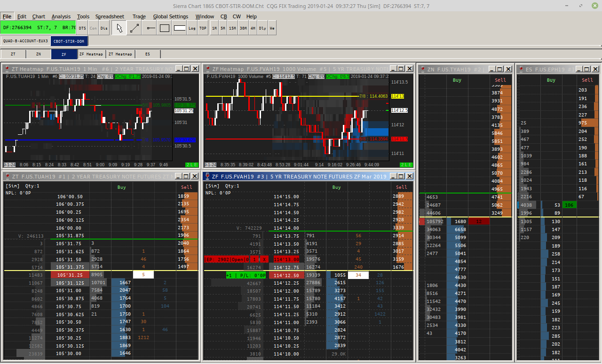
Task: Click ZT Heatmap blue price line label
Action: click(185, 140)
